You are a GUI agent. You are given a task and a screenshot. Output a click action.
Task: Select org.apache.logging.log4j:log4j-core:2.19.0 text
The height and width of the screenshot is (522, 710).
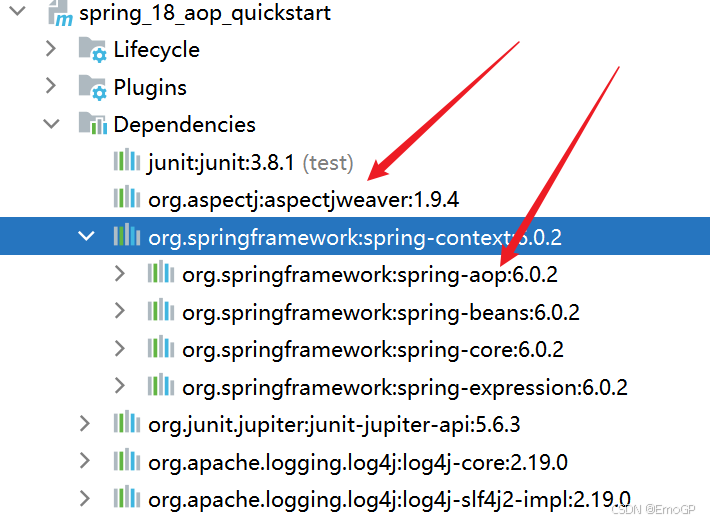click(x=358, y=463)
